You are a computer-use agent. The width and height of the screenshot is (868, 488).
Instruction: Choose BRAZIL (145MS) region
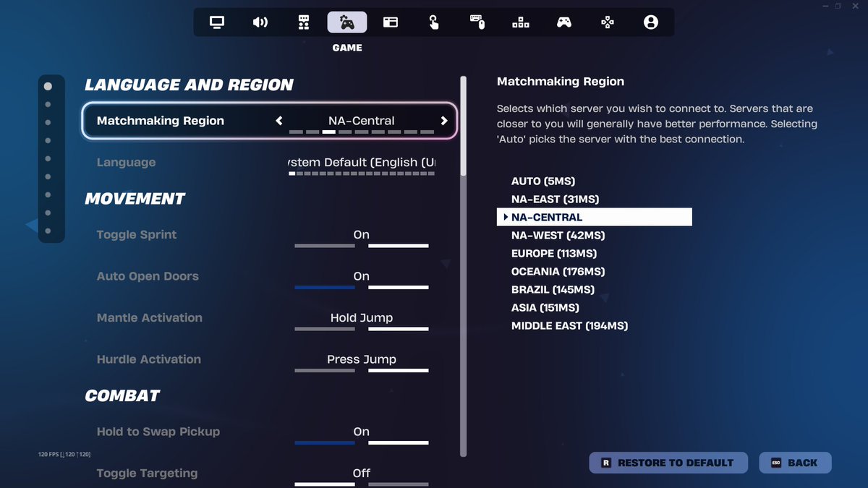553,289
